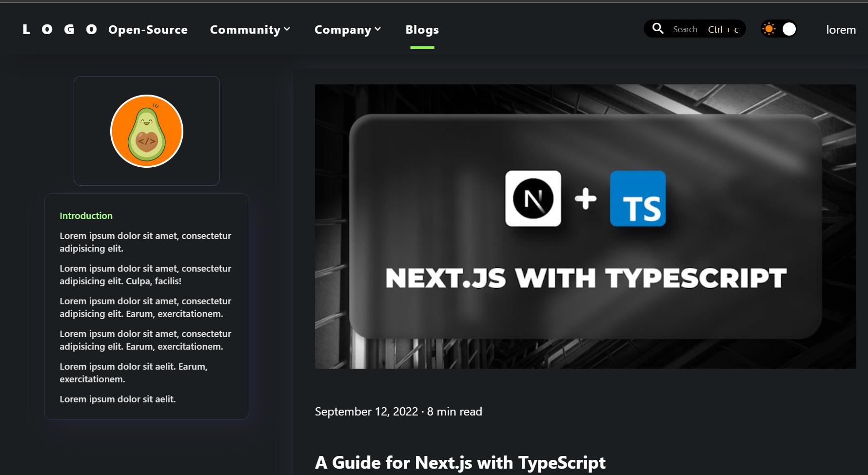Open the Company menu

(347, 30)
